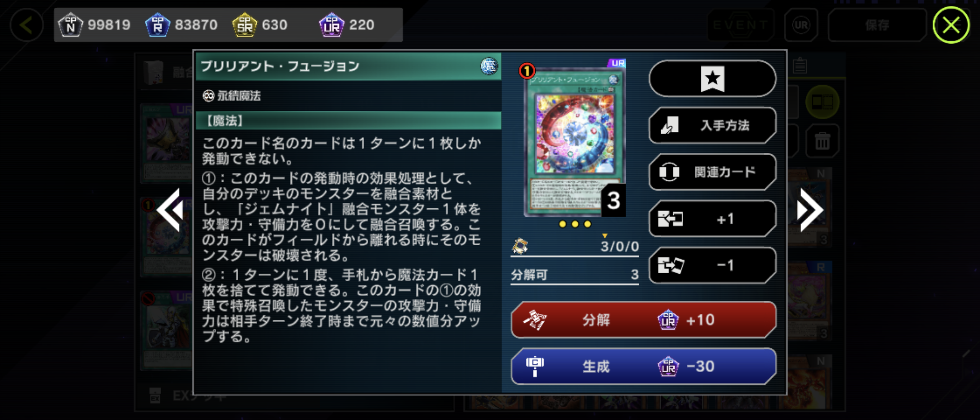Tap the card finish icon above 3/0/0
The image size is (980, 420).
(x=520, y=246)
